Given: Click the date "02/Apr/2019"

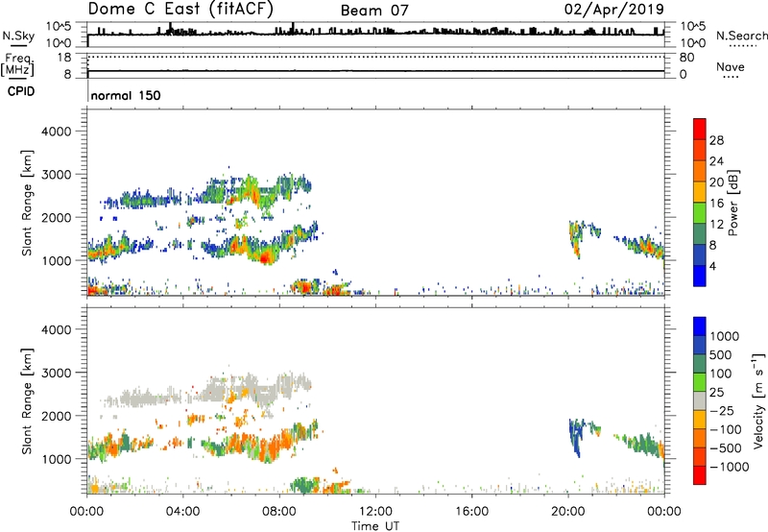Looking at the screenshot, I should 614,10.
